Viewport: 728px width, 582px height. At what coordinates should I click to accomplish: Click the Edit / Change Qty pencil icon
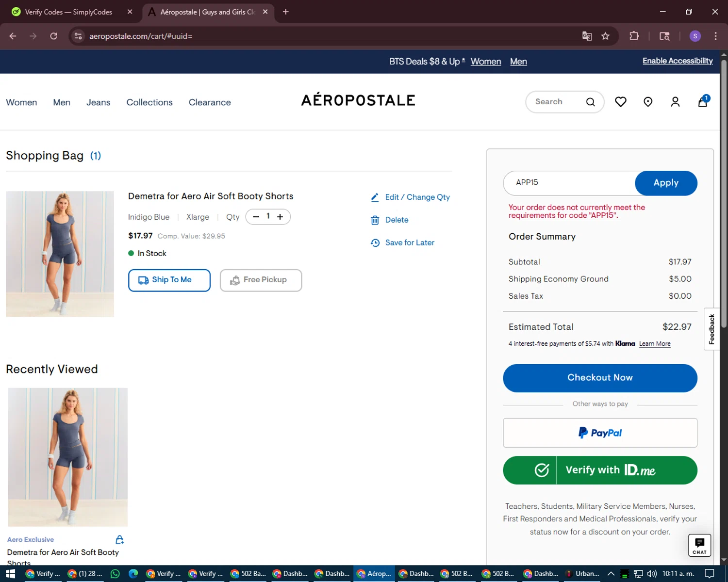tap(375, 197)
